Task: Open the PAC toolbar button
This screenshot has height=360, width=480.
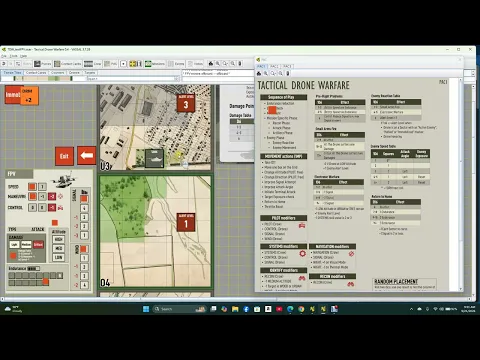Action: 111,64
